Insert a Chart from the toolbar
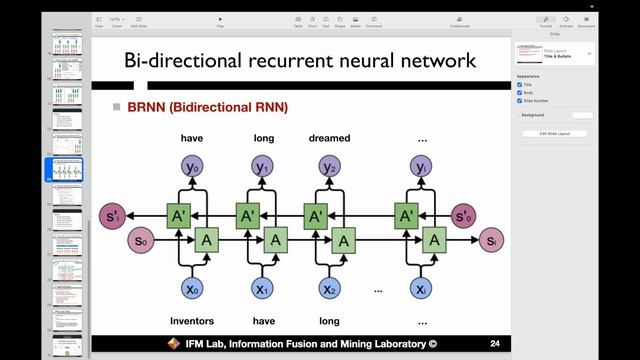The image size is (640, 360). point(312,22)
